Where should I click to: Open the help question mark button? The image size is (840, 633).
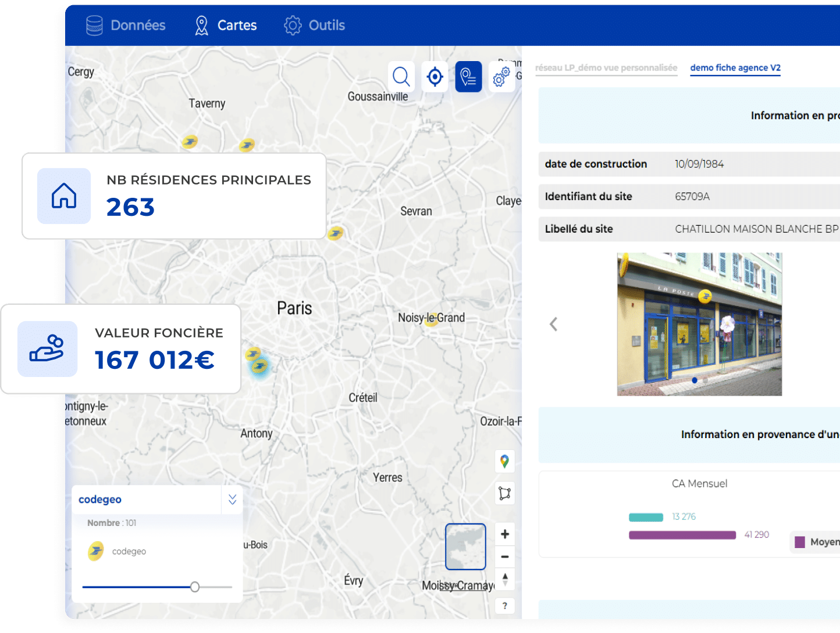click(x=504, y=606)
